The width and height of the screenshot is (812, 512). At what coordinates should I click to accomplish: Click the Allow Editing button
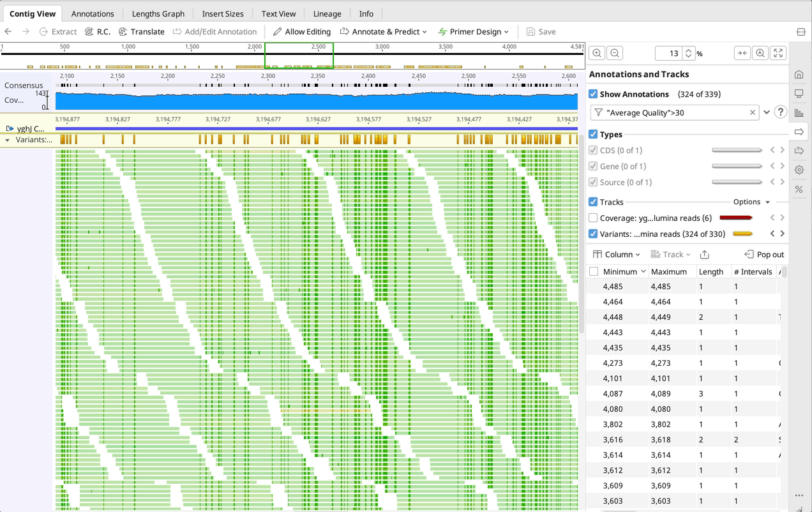(x=301, y=32)
